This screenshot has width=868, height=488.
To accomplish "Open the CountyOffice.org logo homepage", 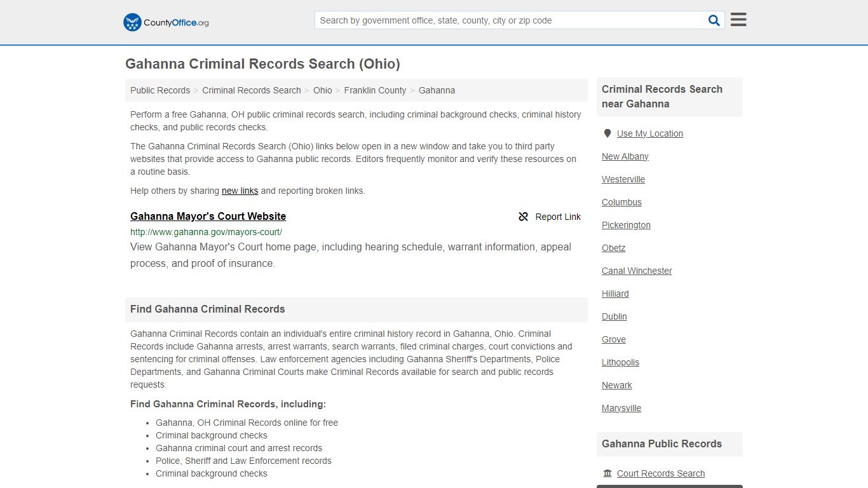I will [x=166, y=22].
